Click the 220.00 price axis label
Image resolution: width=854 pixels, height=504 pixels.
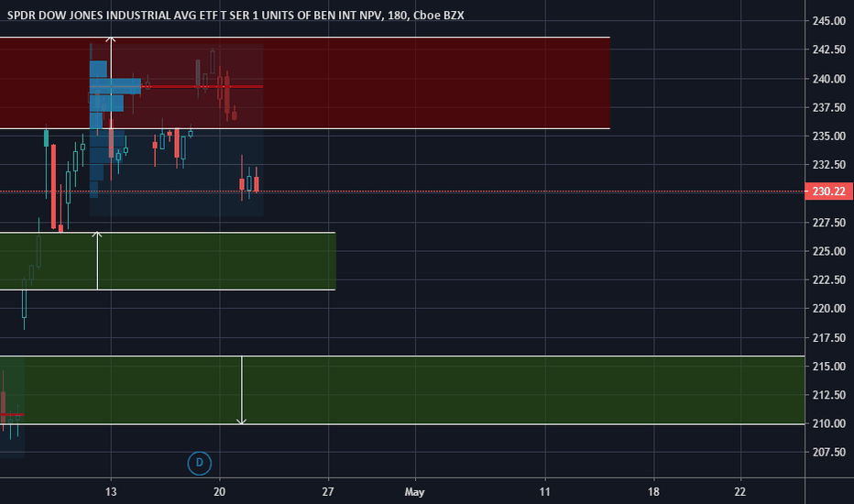tap(829, 309)
